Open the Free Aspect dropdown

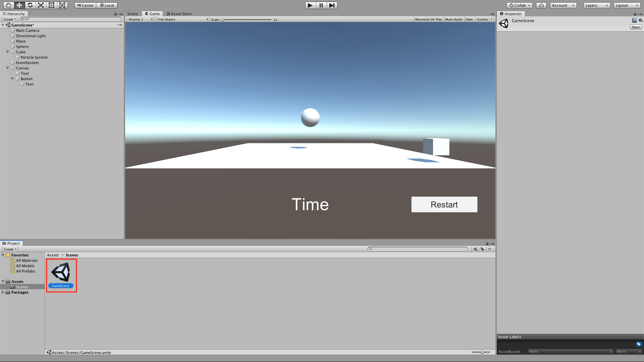coord(183,19)
